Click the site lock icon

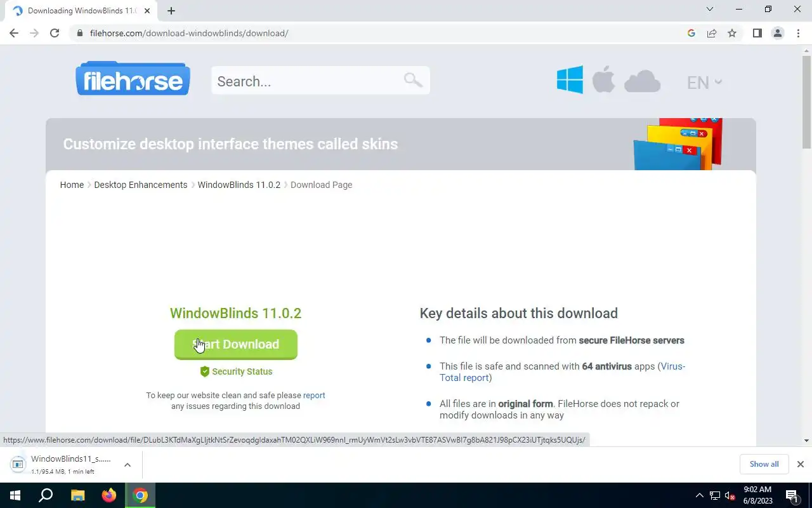80,33
